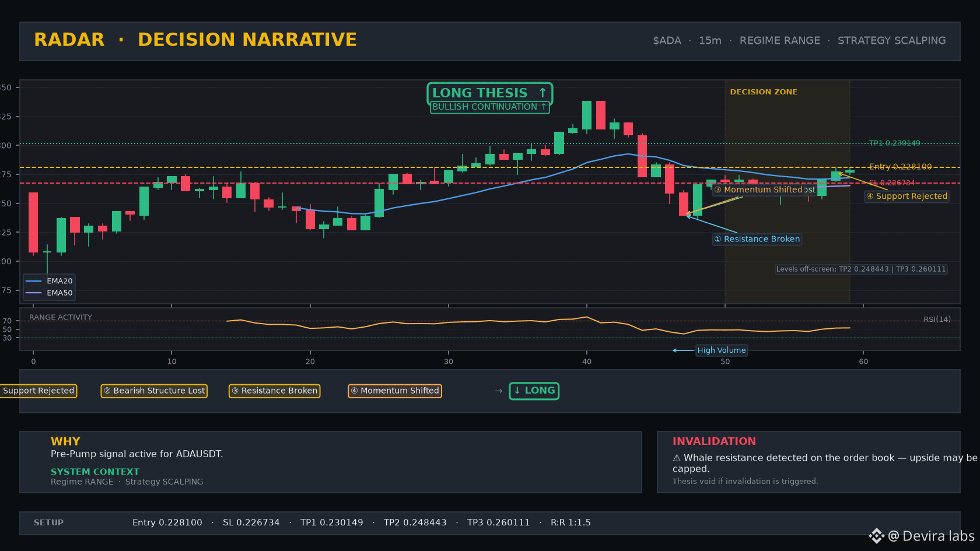
Task: Click the Bearish Structure Lost chip
Action: tap(154, 391)
